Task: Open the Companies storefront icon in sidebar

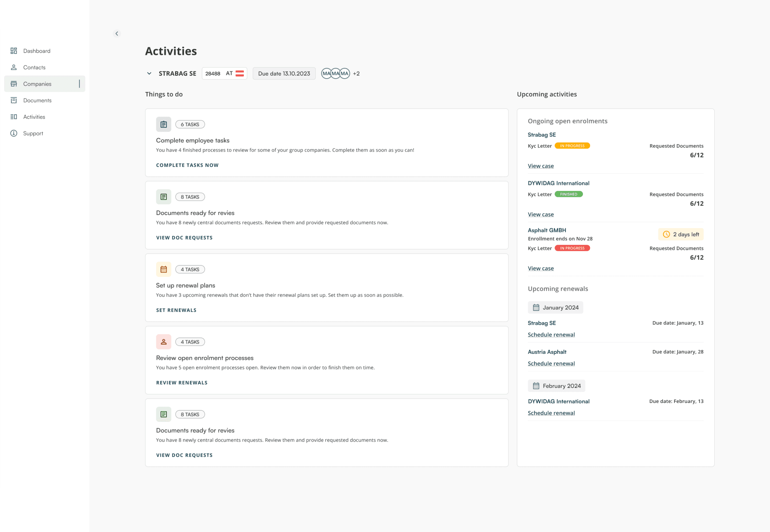Action: point(14,84)
